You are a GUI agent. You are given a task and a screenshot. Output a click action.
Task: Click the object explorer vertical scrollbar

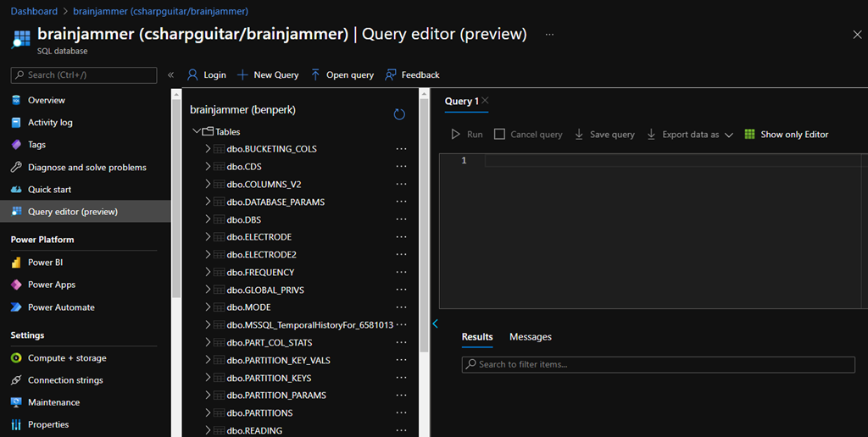click(424, 227)
